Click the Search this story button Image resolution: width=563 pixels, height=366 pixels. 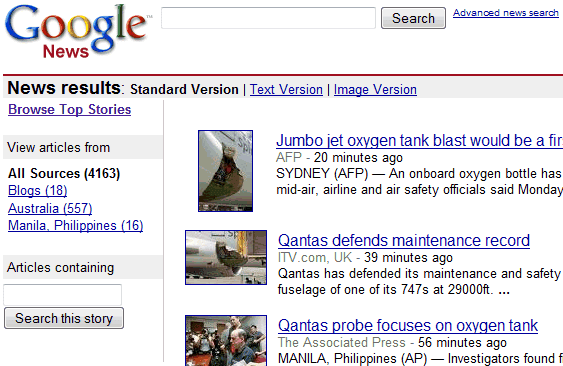64,318
